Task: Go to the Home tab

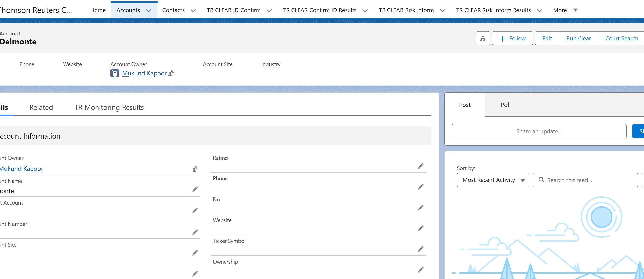Action: [98, 10]
